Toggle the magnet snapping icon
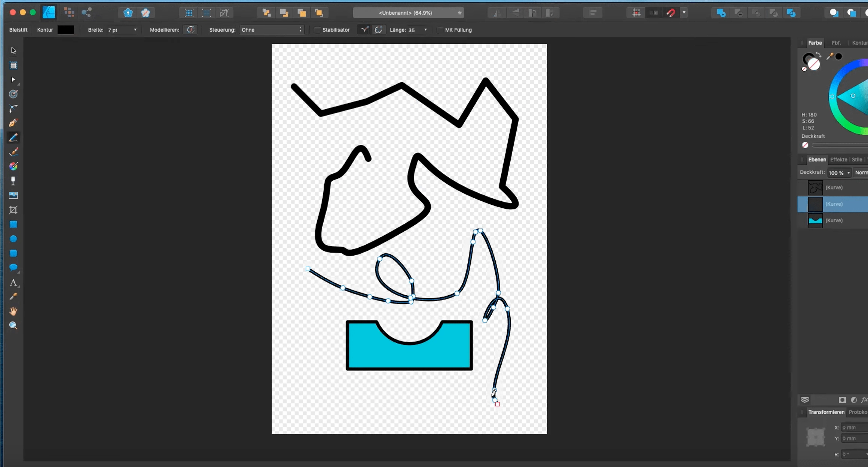The width and height of the screenshot is (868, 467). pos(671,13)
